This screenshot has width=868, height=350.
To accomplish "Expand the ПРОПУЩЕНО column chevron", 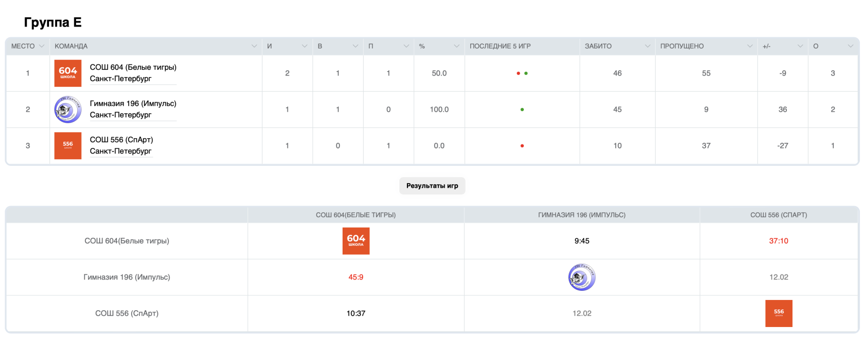I will [750, 46].
